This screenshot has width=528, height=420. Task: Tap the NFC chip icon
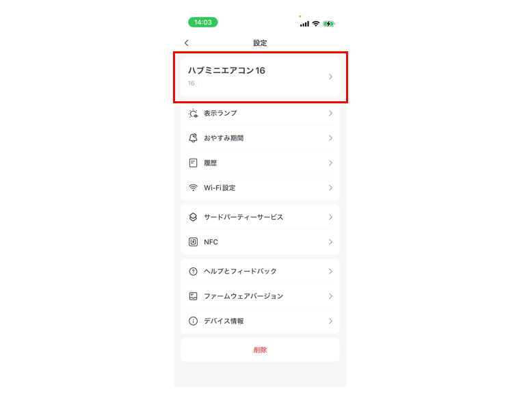click(193, 242)
